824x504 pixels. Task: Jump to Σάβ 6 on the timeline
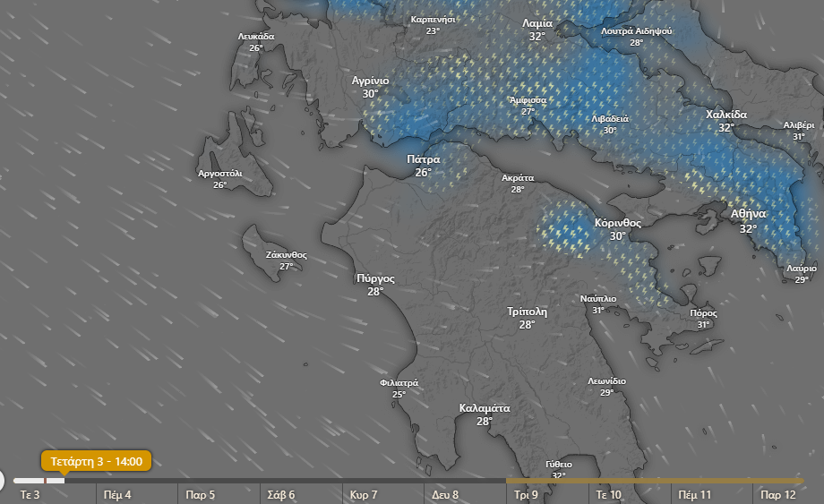(281, 495)
